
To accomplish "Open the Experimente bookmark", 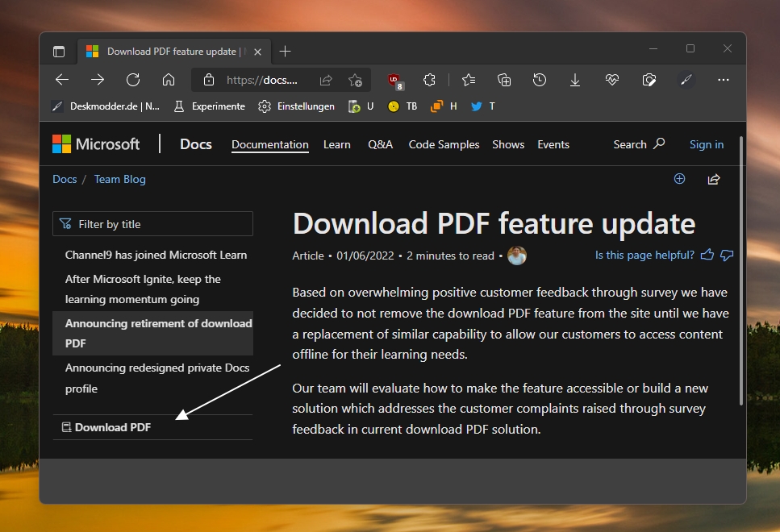I will [210, 106].
